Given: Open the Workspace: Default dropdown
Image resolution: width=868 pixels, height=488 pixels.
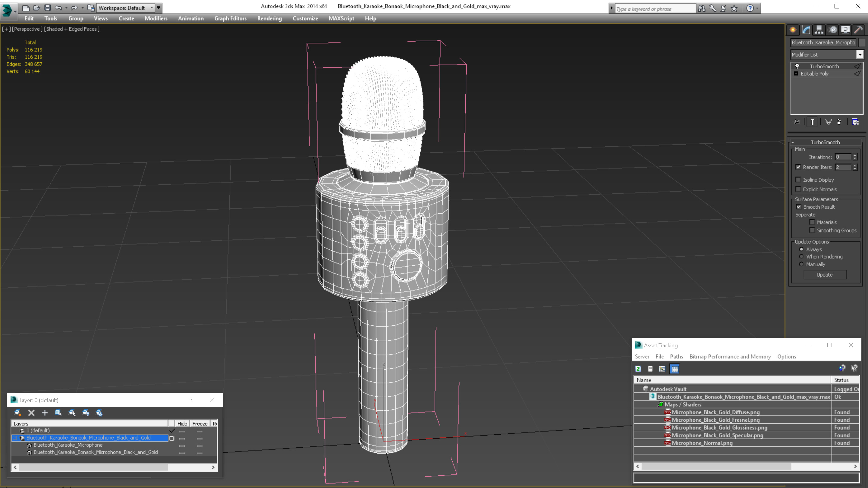Looking at the screenshot, I should [x=126, y=8].
